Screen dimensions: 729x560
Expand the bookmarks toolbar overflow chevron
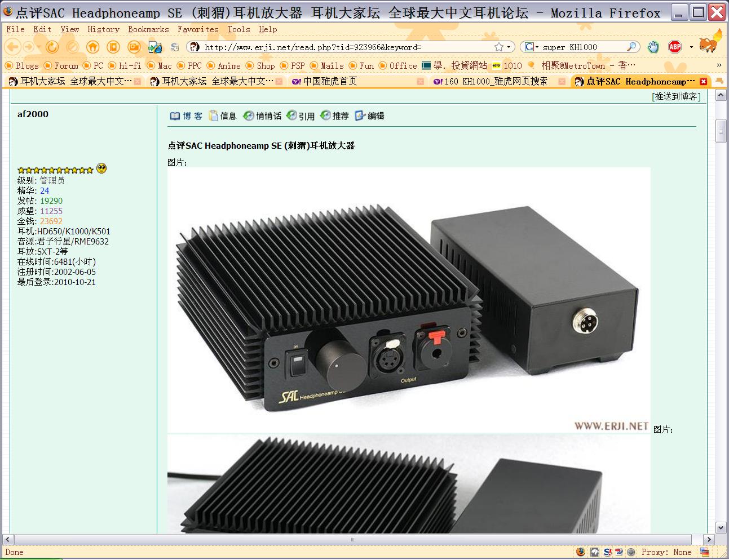tap(719, 65)
